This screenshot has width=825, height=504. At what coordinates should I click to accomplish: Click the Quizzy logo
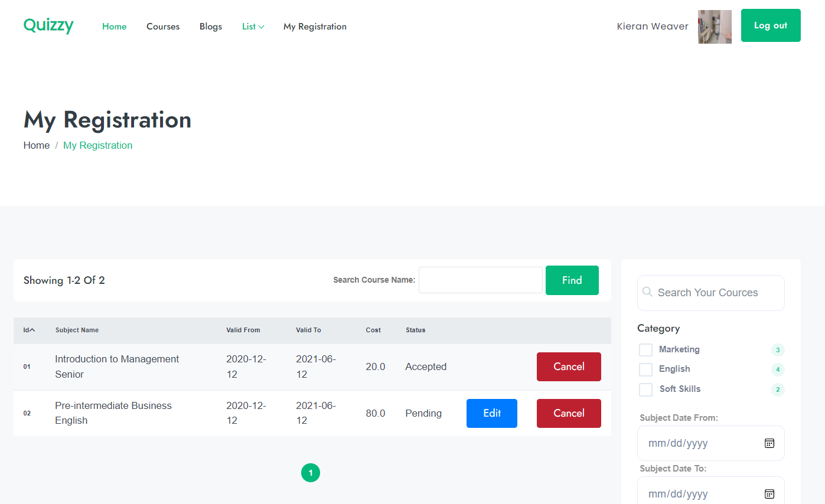(x=48, y=25)
